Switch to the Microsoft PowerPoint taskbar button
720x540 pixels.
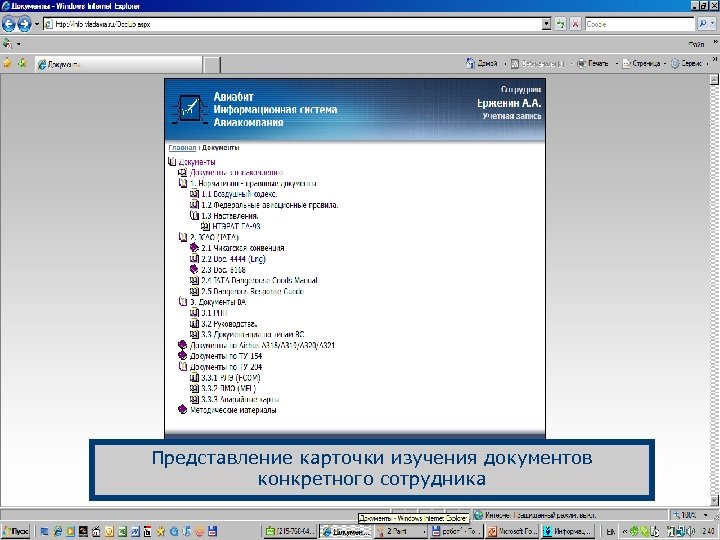512,531
